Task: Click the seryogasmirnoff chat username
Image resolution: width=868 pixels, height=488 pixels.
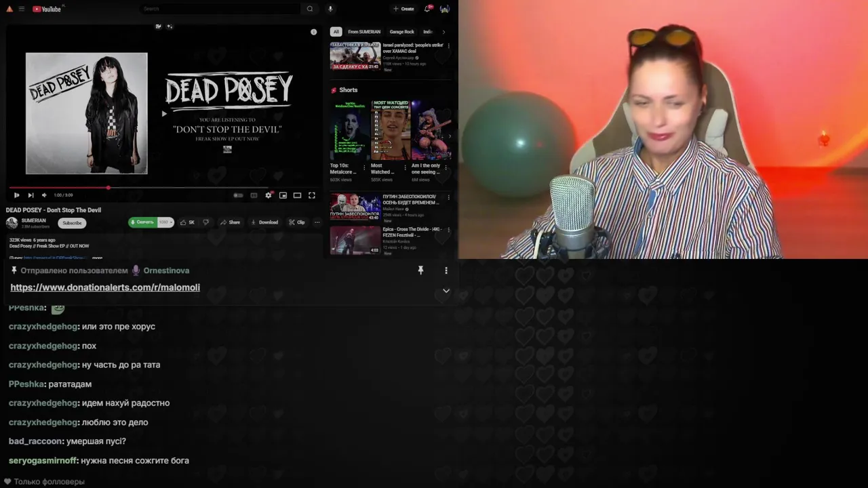Action: [x=43, y=460]
